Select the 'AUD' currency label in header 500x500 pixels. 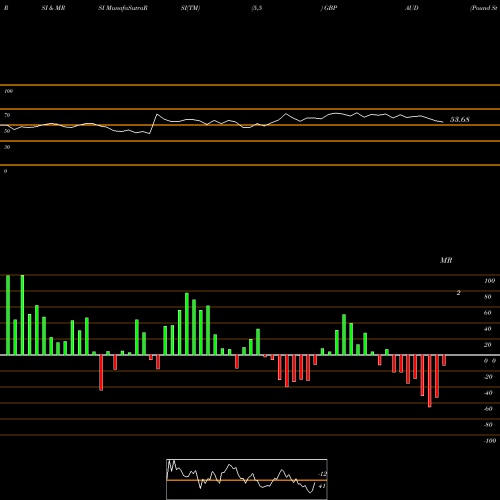click(412, 8)
